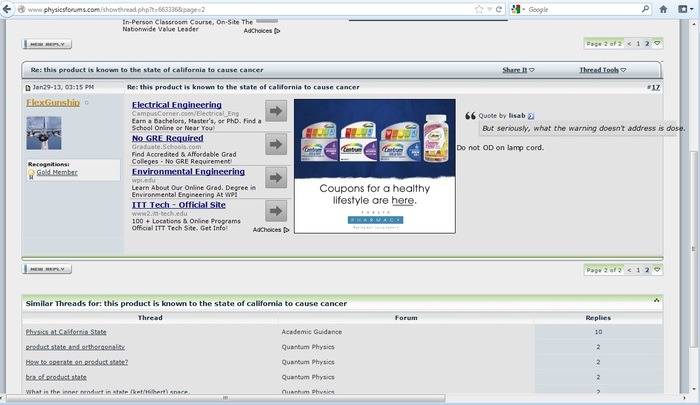The width and height of the screenshot is (700, 405).
Task: Click FlexGunship online status indicator
Action: pyautogui.click(x=87, y=103)
